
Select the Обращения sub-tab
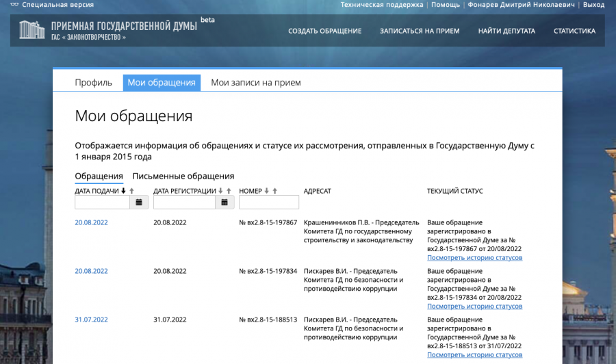(99, 177)
